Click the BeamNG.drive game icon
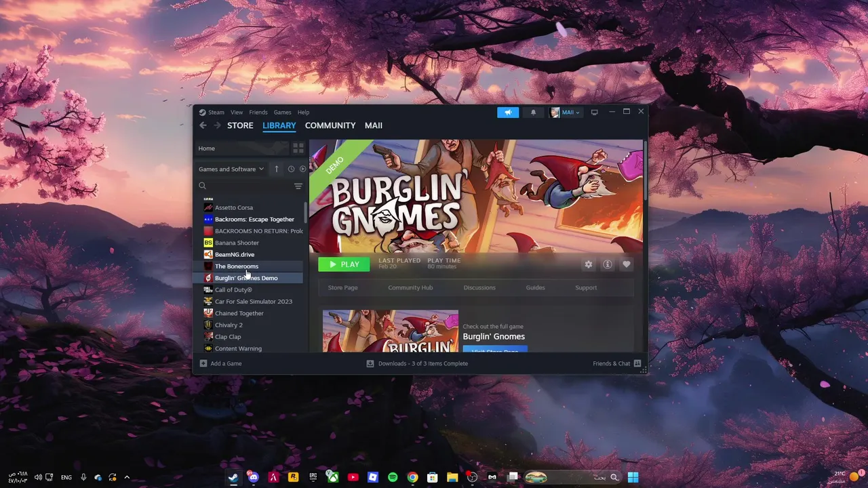The height and width of the screenshot is (488, 868). [208, 254]
